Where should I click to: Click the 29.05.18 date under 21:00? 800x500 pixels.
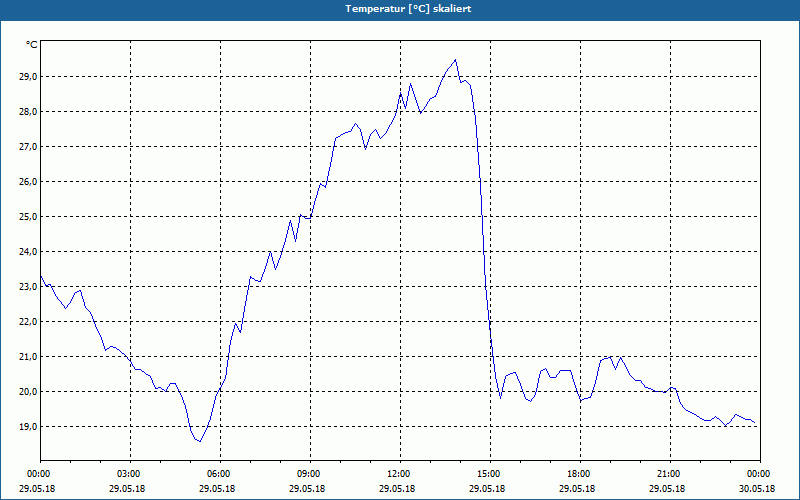point(667,489)
